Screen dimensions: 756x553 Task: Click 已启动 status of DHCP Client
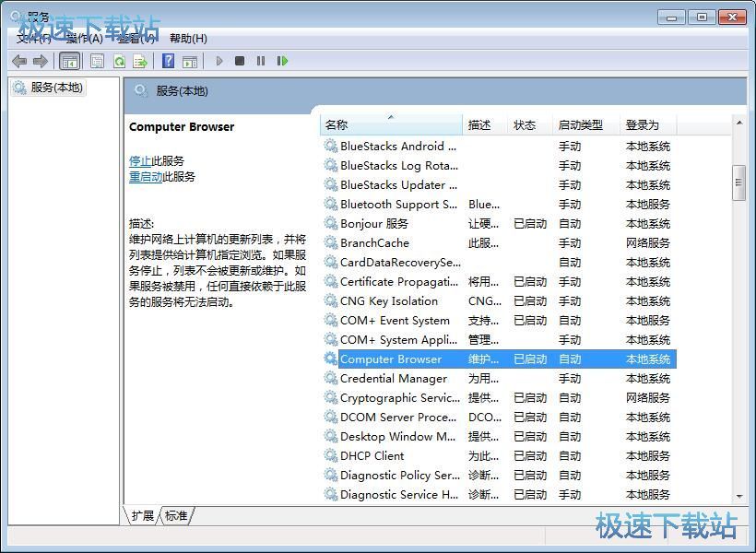(530, 455)
